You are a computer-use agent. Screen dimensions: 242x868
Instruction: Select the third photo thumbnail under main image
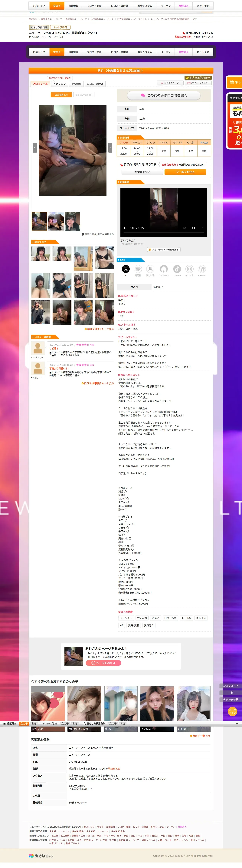[72, 221]
